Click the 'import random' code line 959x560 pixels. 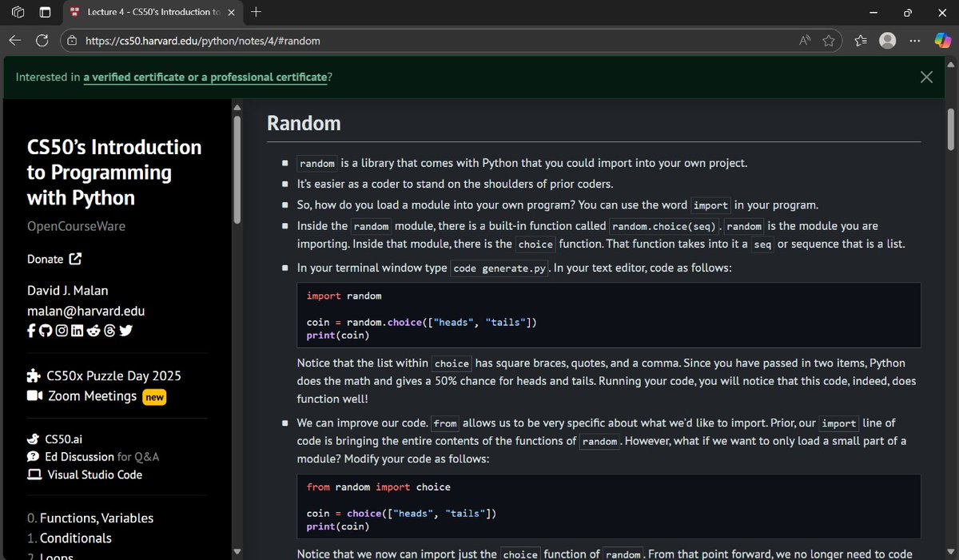point(344,296)
